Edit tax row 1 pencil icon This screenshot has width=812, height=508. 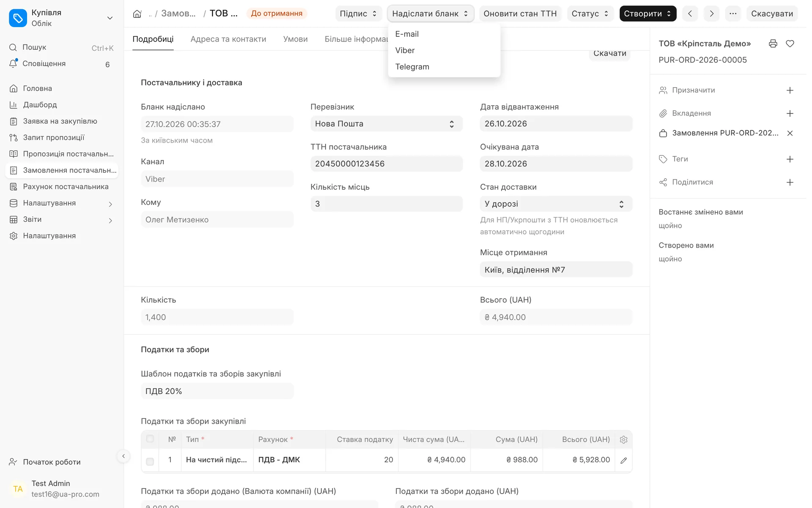[x=623, y=460]
